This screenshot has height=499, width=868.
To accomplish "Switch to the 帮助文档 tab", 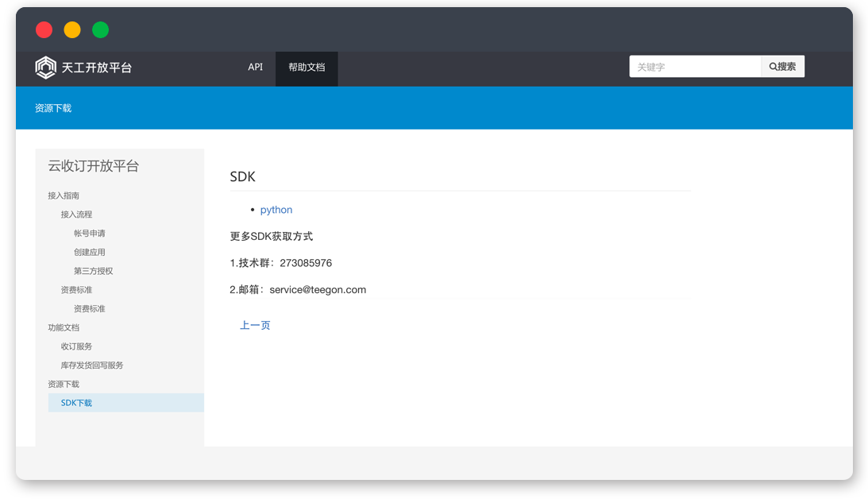I will click(x=307, y=68).
